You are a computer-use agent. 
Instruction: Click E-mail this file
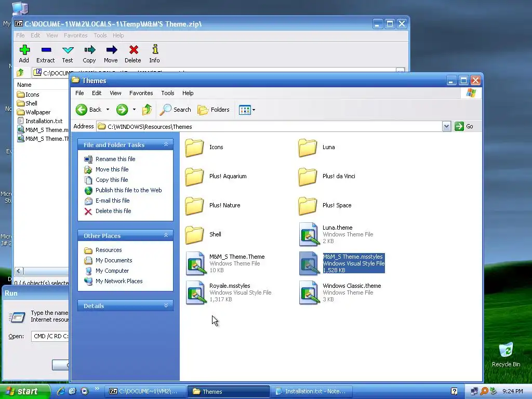coord(113,201)
